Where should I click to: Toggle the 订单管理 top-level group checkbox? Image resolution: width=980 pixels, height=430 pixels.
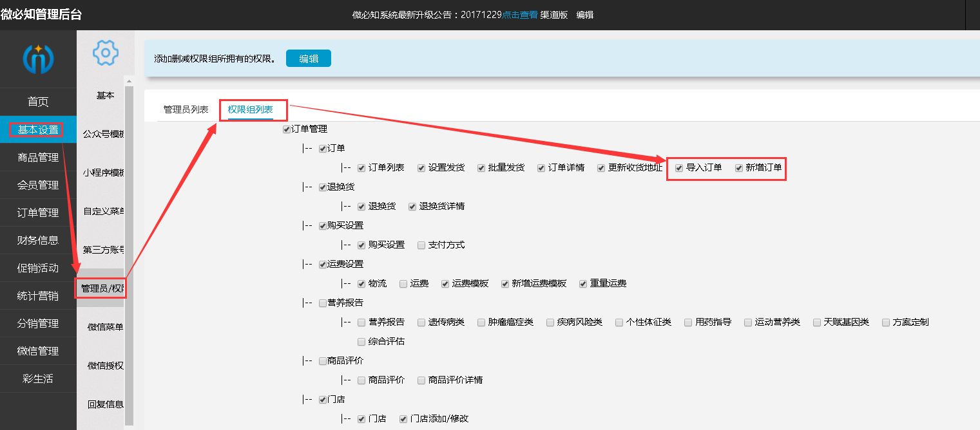(x=287, y=129)
